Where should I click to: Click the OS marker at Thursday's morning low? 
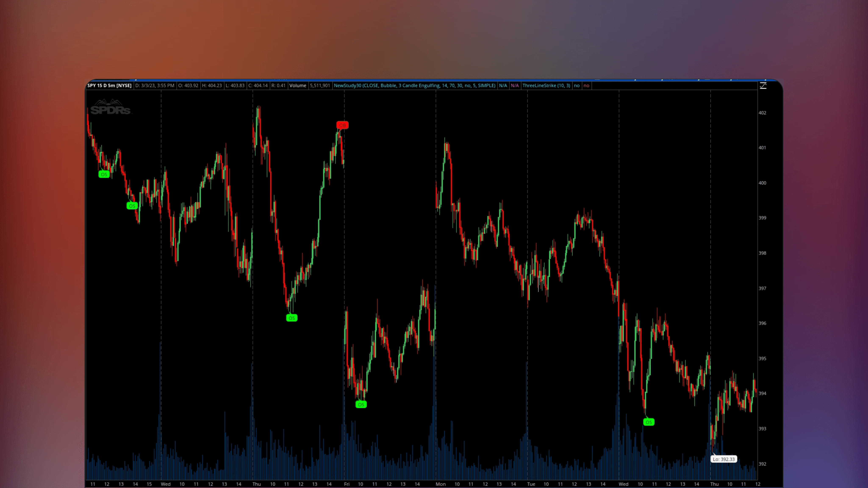(292, 318)
